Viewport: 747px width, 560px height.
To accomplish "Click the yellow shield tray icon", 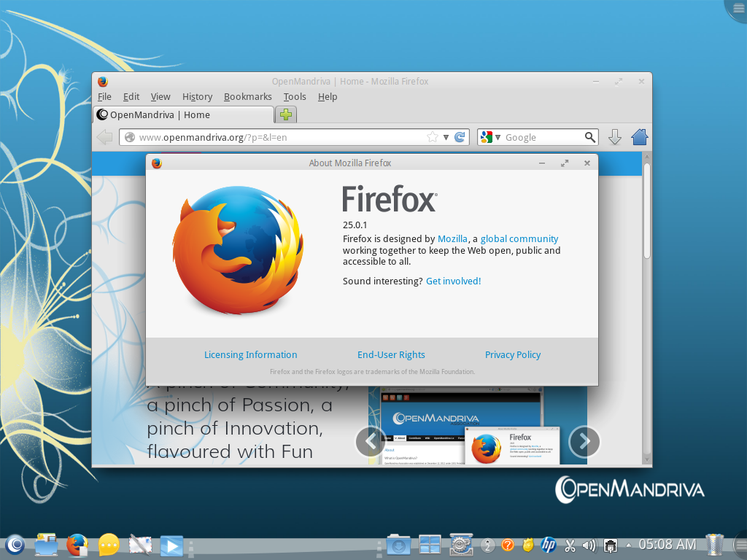I will click(528, 545).
